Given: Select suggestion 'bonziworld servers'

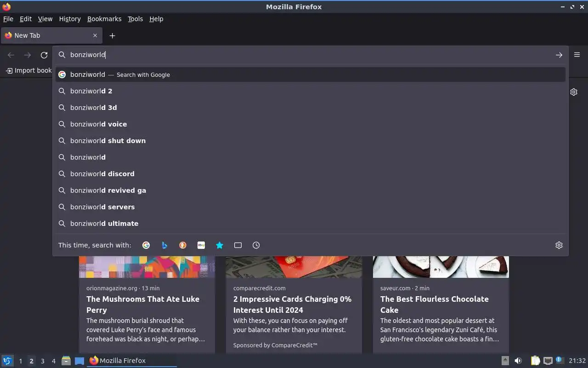Looking at the screenshot, I should 311,207.
